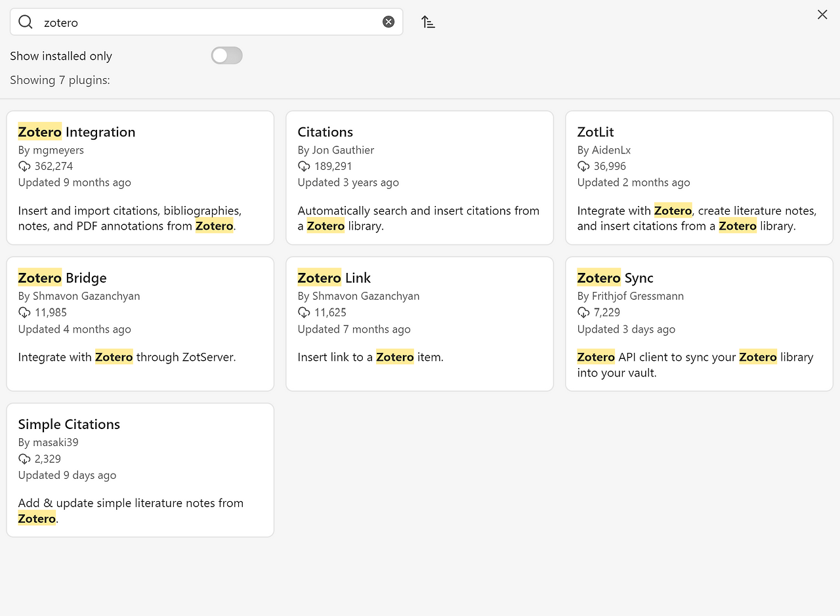840x616 pixels.
Task: Click download icon on Zotero Bridge
Action: tap(24, 313)
